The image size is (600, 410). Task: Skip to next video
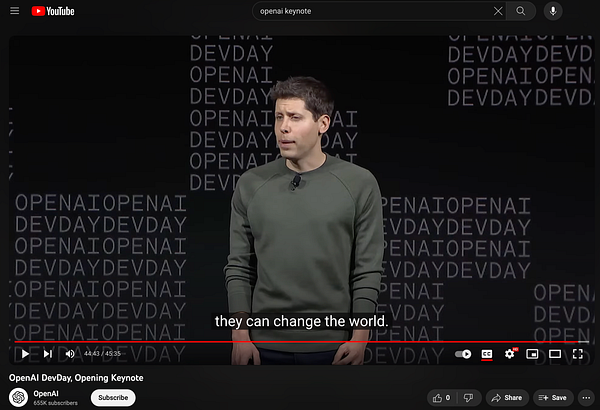[x=47, y=354]
